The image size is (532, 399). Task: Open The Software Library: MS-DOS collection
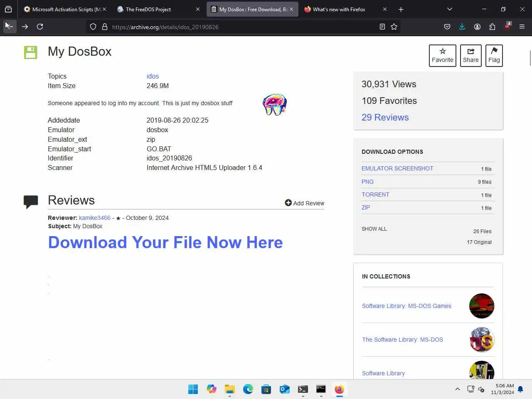tap(402, 340)
